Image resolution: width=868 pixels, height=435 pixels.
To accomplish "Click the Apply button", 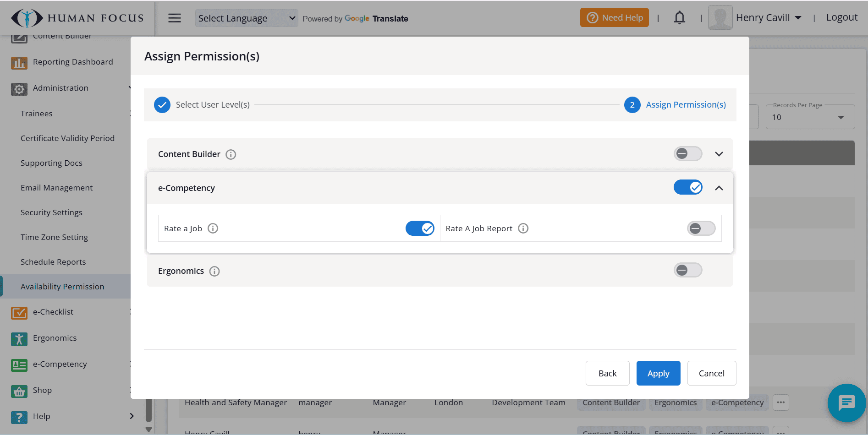I will click(x=658, y=374).
